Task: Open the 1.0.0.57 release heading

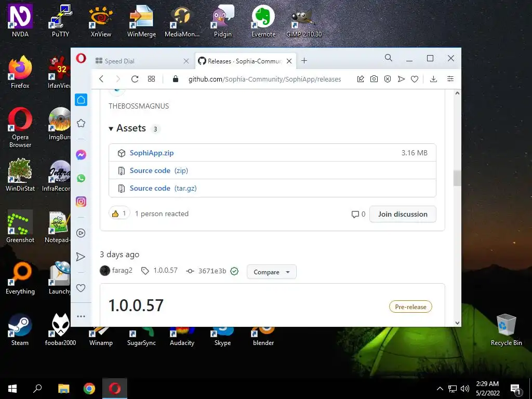Action: click(x=136, y=305)
